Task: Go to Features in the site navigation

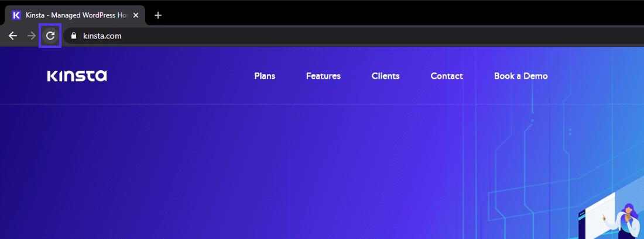Action: pos(323,76)
